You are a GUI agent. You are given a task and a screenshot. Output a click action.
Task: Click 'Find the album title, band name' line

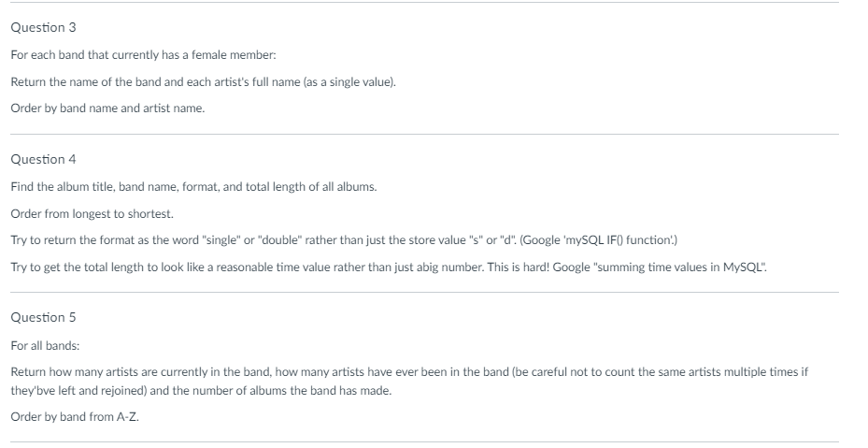193,187
